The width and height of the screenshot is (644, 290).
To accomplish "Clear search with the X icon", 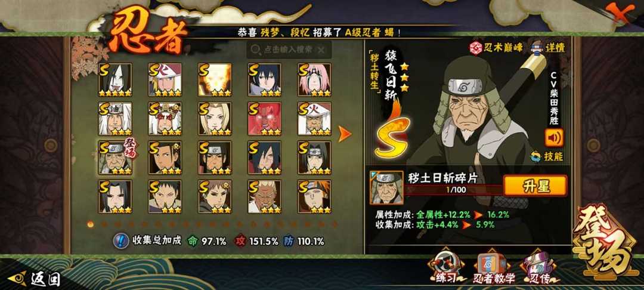I will click(321, 50).
